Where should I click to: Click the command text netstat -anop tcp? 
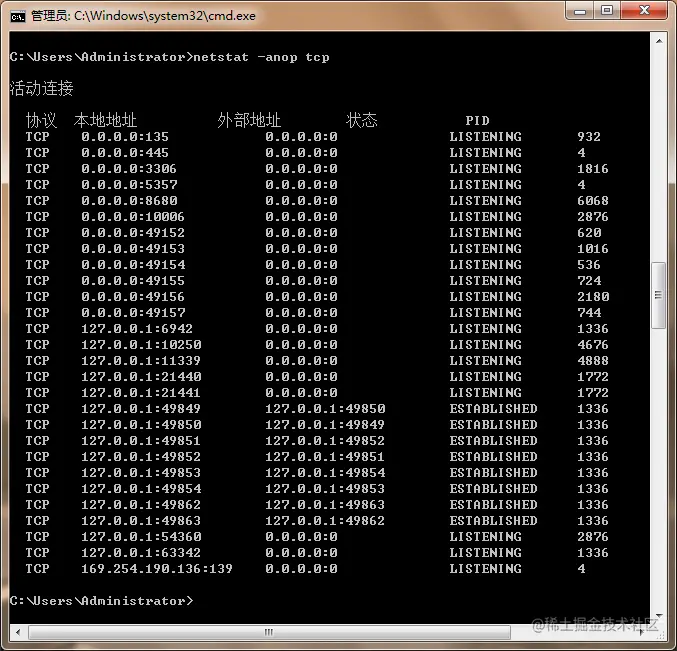point(261,57)
